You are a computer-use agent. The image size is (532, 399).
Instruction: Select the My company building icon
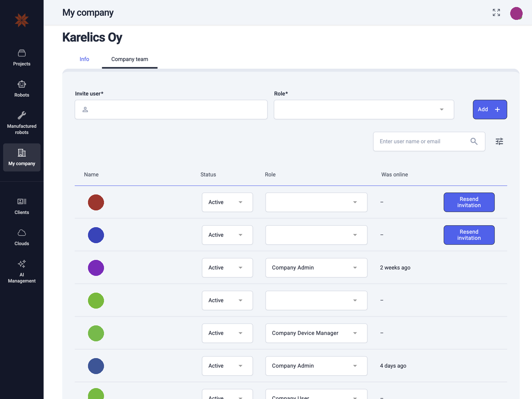click(22, 153)
